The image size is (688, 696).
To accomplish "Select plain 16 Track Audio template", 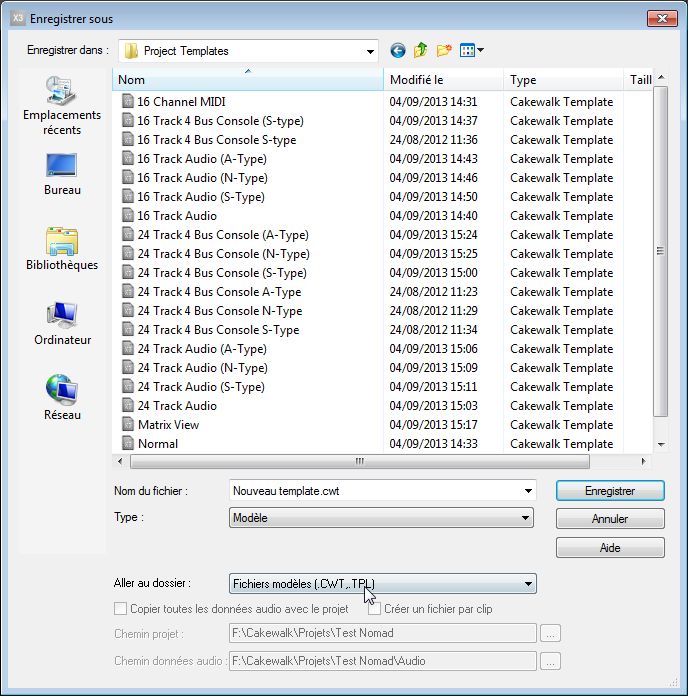I will click(177, 216).
